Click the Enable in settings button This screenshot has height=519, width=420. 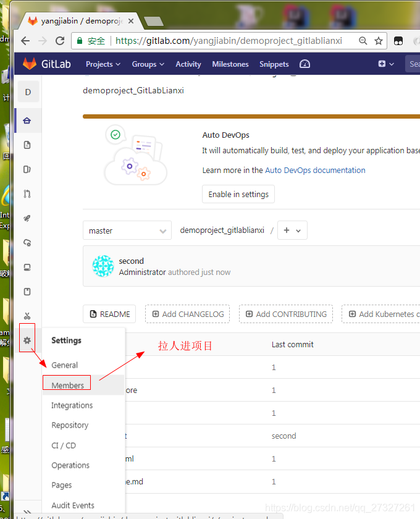(x=238, y=194)
